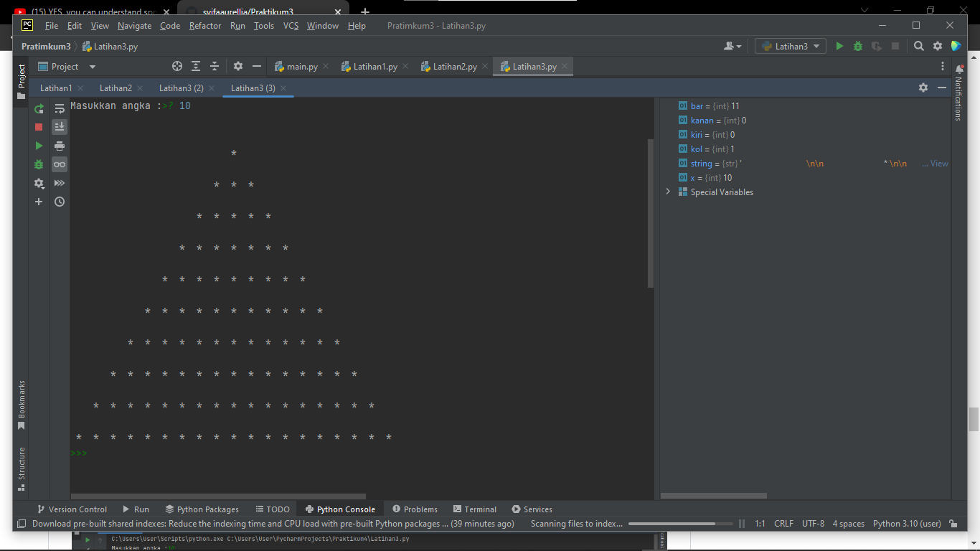Select opened file locator in Project panel
The height and width of the screenshot is (551, 980).
(x=177, y=67)
